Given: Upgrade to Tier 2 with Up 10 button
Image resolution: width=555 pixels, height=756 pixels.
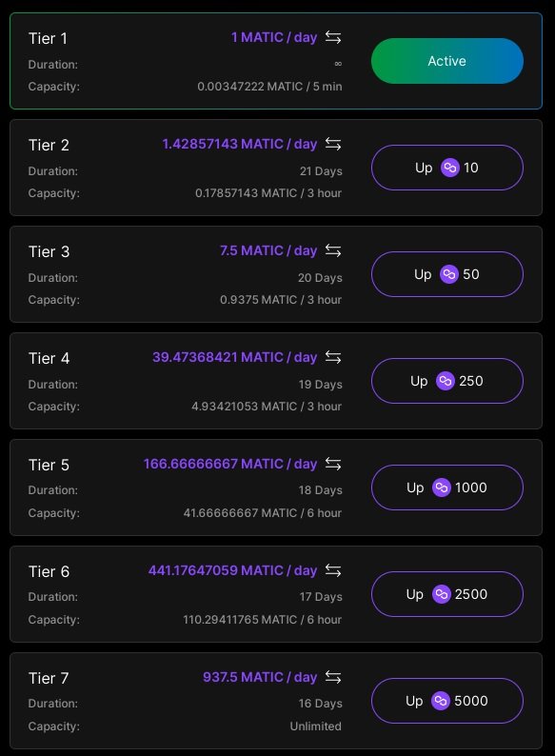Looking at the screenshot, I should pyautogui.click(x=447, y=168).
